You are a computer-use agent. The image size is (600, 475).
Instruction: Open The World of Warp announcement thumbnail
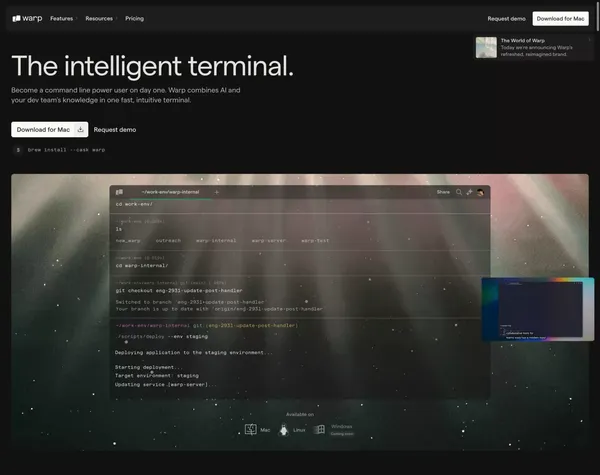click(x=486, y=47)
